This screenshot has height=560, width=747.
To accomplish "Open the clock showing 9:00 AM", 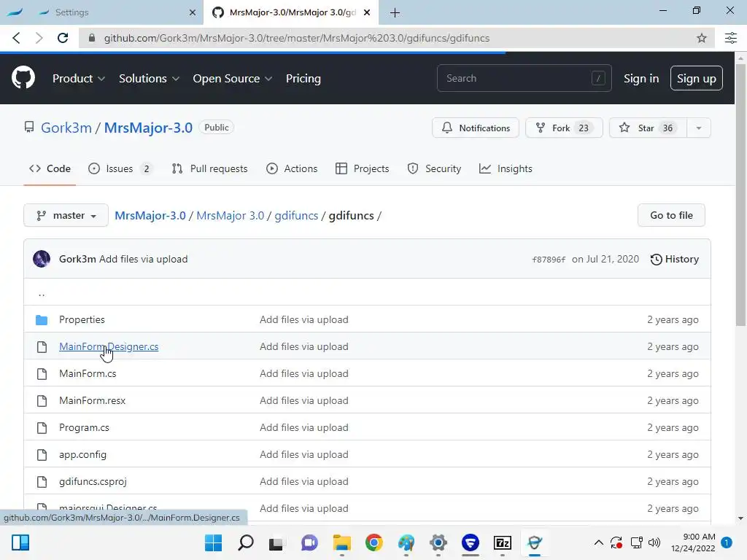I will (x=693, y=542).
